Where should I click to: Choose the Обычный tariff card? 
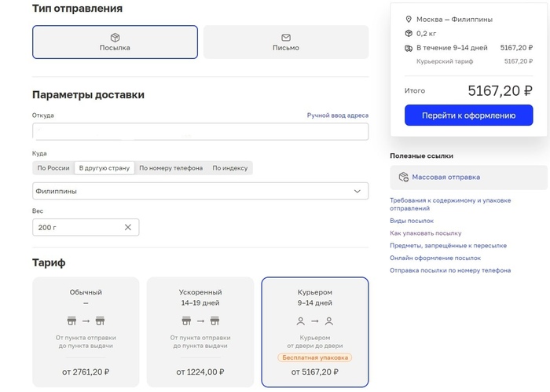point(86,332)
